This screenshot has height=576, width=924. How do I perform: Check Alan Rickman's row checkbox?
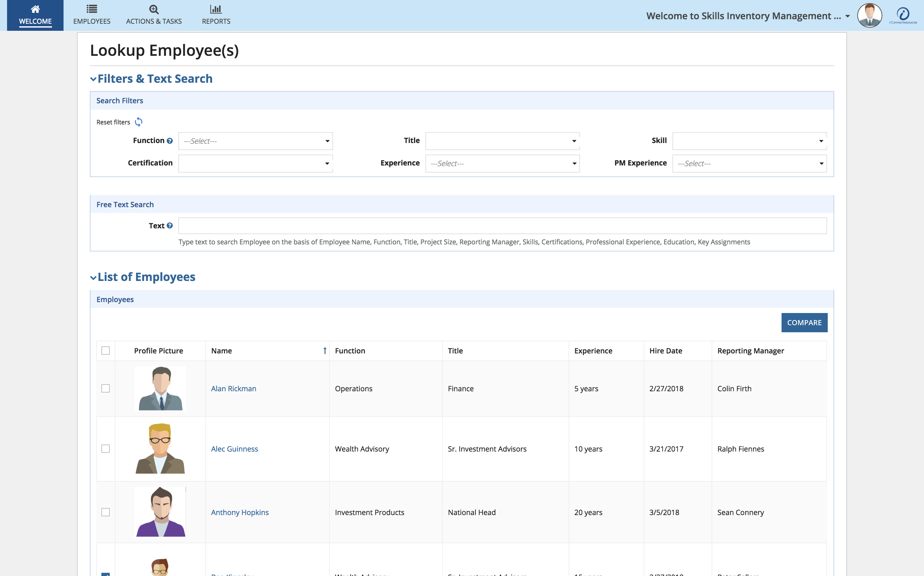[x=106, y=389]
